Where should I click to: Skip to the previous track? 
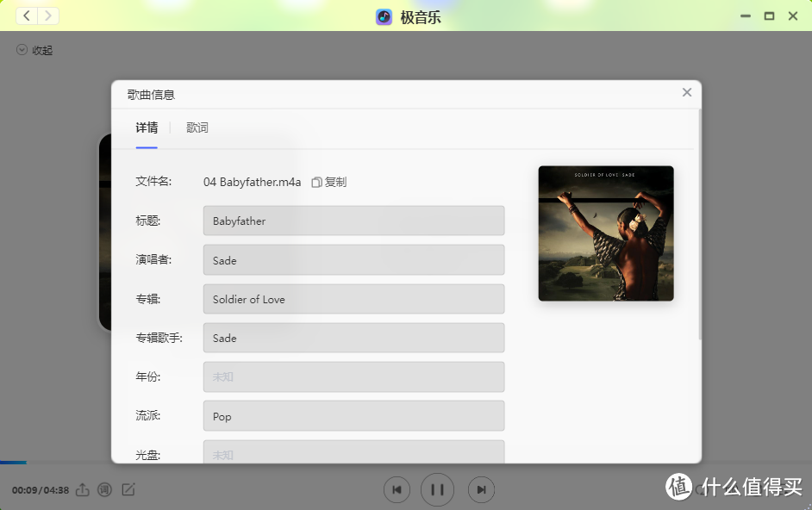(397, 490)
